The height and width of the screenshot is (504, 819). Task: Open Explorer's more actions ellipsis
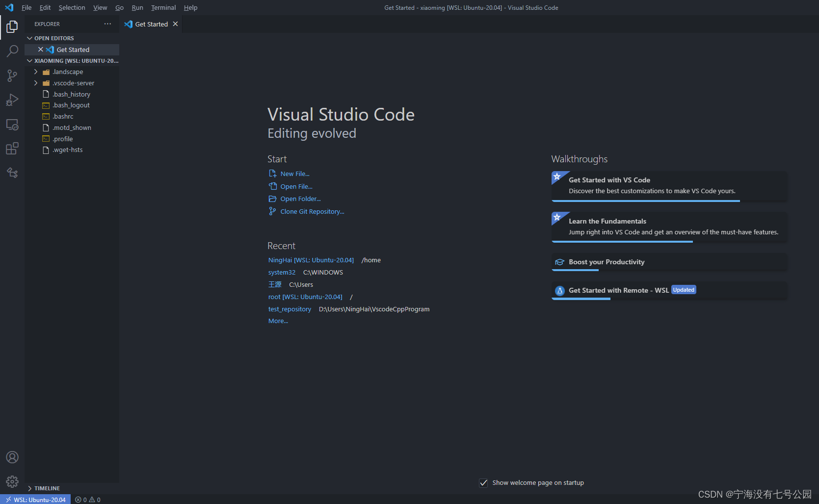click(x=107, y=24)
